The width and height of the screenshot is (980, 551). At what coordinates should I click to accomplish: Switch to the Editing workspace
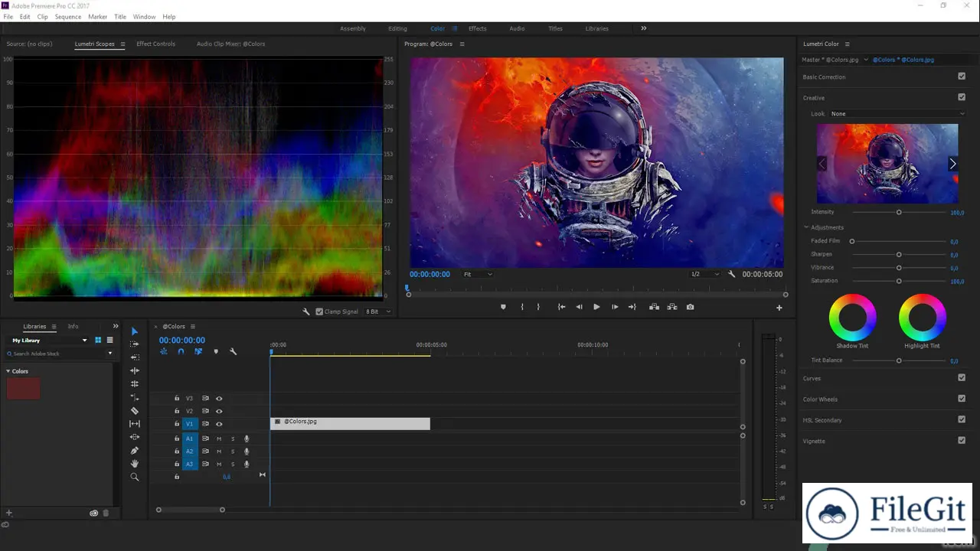(397, 28)
